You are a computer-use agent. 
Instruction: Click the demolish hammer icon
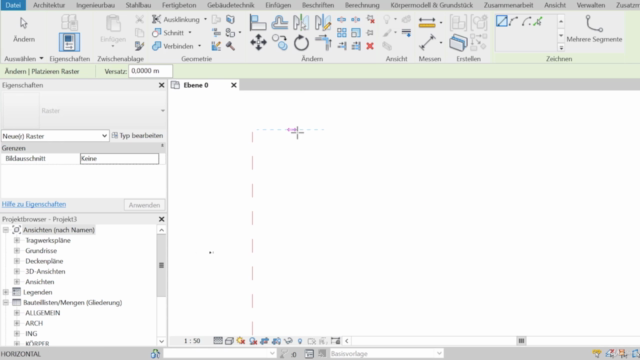pyautogui.click(x=230, y=46)
